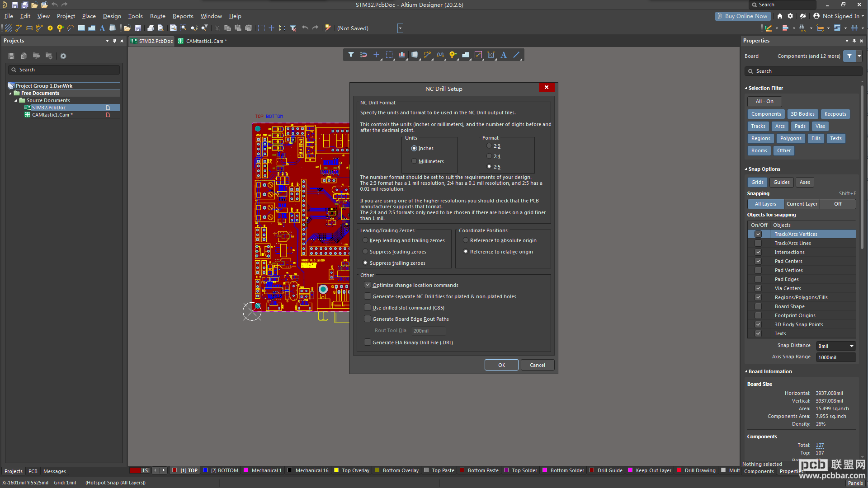Click the Alignment tools icon in utilities toolbar
This screenshot has width=868, height=488.
[x=785, y=28]
